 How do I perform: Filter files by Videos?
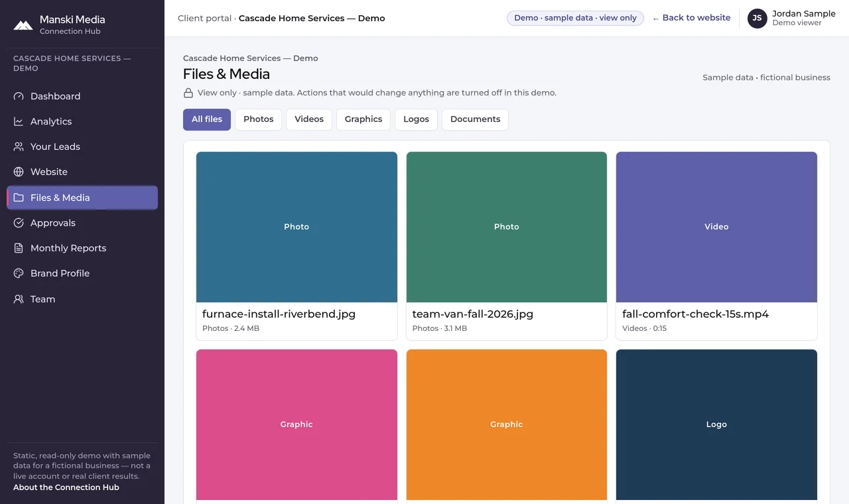click(x=309, y=119)
